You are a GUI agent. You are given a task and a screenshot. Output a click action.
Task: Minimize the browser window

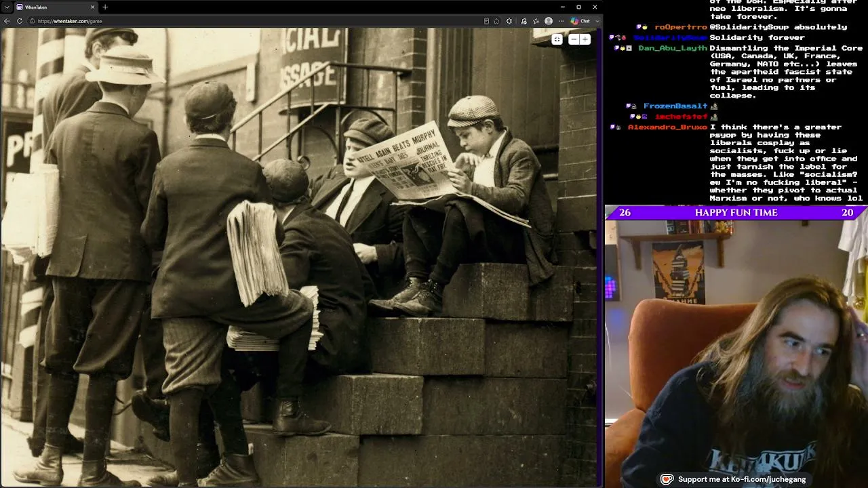coord(562,7)
